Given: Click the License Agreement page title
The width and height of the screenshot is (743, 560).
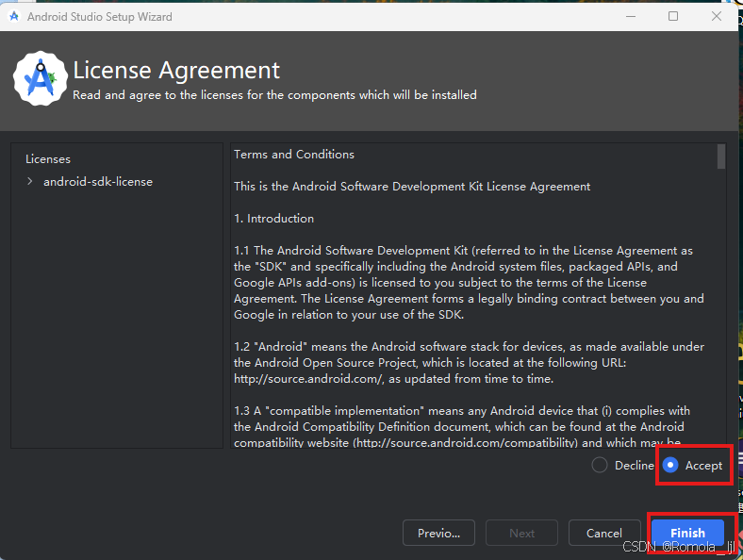Looking at the screenshot, I should point(176,70).
